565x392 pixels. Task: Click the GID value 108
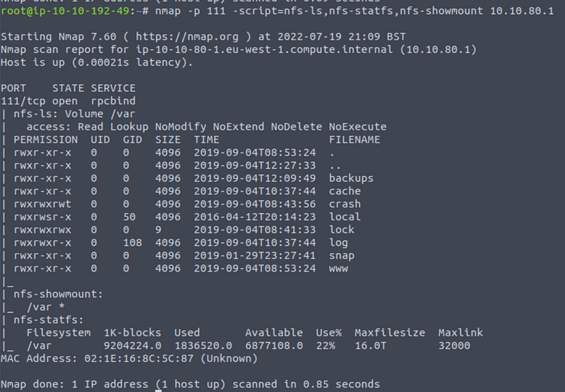coord(132,243)
